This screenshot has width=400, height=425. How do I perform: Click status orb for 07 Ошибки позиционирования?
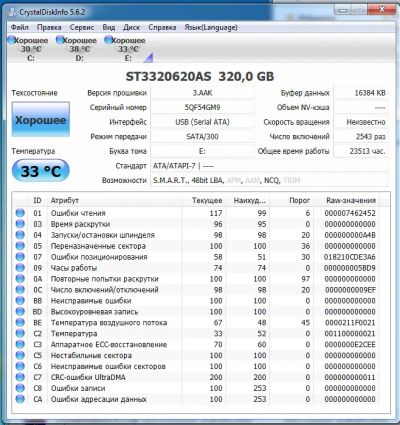20,257
